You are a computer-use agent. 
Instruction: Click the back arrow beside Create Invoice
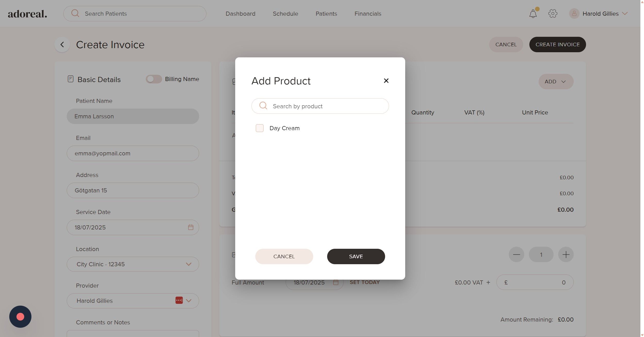coord(62,45)
